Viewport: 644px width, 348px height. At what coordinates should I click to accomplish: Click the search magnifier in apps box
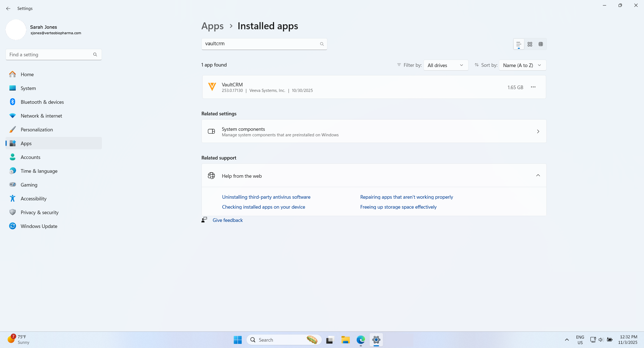[322, 44]
